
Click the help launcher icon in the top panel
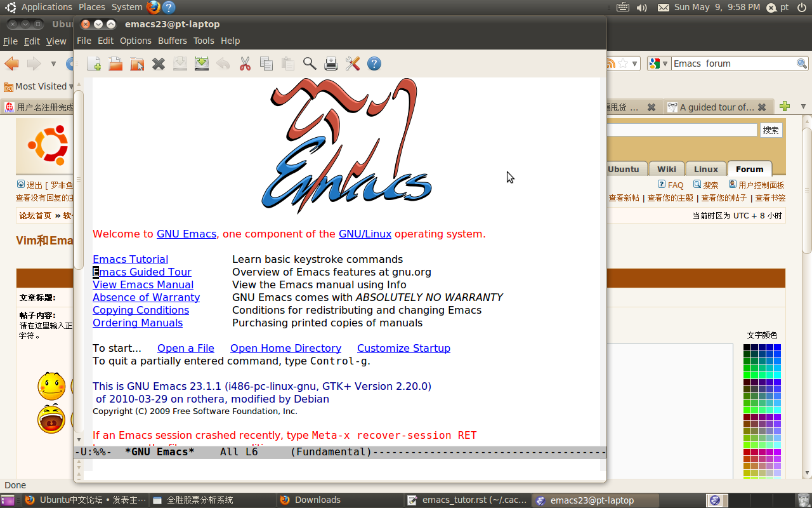pos(169,7)
